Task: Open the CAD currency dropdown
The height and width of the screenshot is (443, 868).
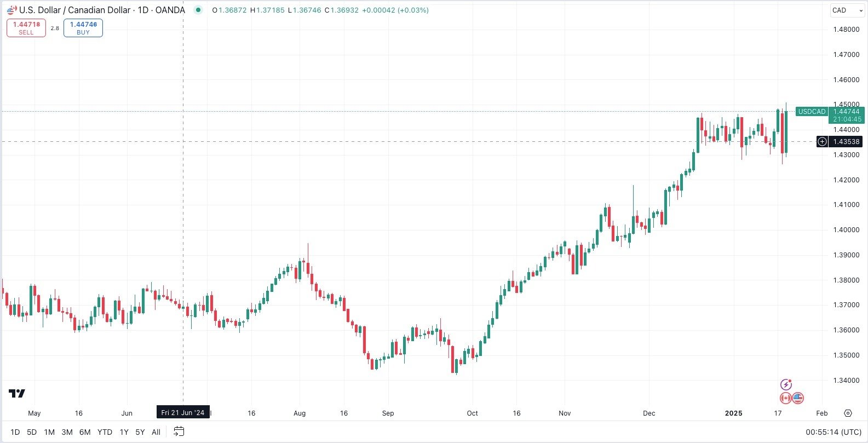Action: click(847, 10)
